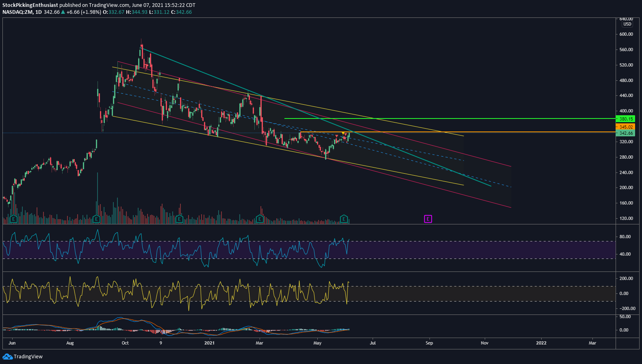642x364 pixels.
Task: Click the TradingView cloud logo
Action: [7, 357]
